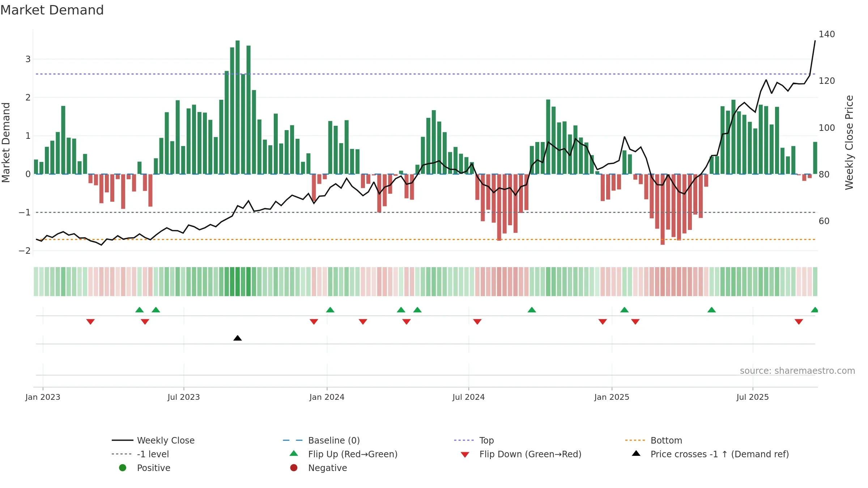This screenshot has height=488, width=868.
Task: Click the "3" left demand axis label
Action: pyautogui.click(x=28, y=59)
